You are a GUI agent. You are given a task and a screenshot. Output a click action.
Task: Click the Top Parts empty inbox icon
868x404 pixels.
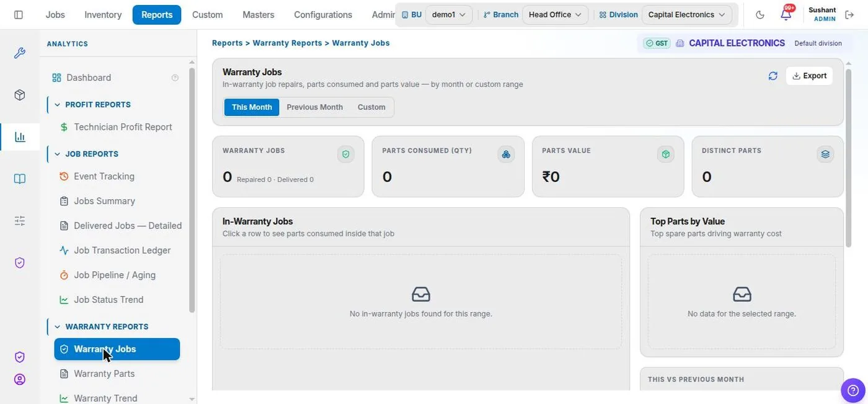pyautogui.click(x=742, y=294)
